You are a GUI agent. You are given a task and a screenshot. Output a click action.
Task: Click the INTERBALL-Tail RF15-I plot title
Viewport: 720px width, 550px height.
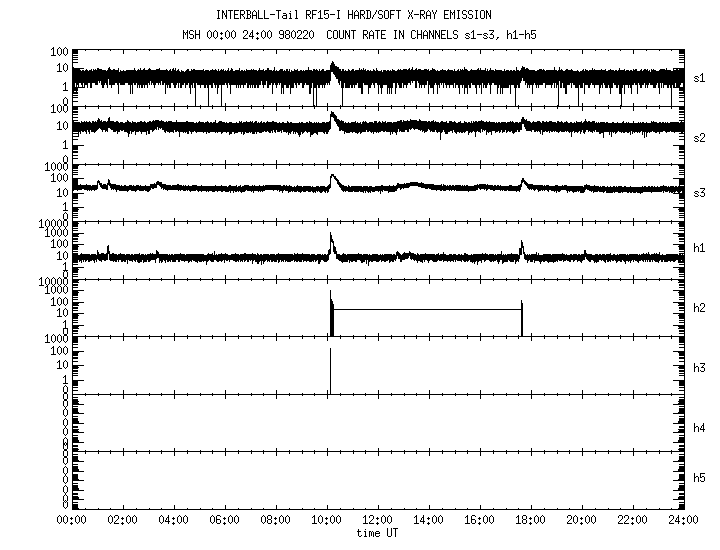pyautogui.click(x=354, y=15)
